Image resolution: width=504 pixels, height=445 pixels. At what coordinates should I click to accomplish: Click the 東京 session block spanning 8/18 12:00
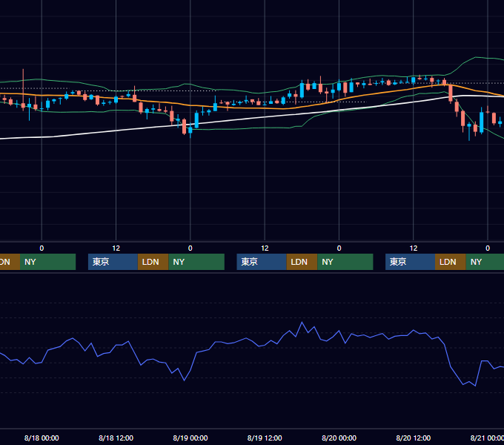(113, 262)
